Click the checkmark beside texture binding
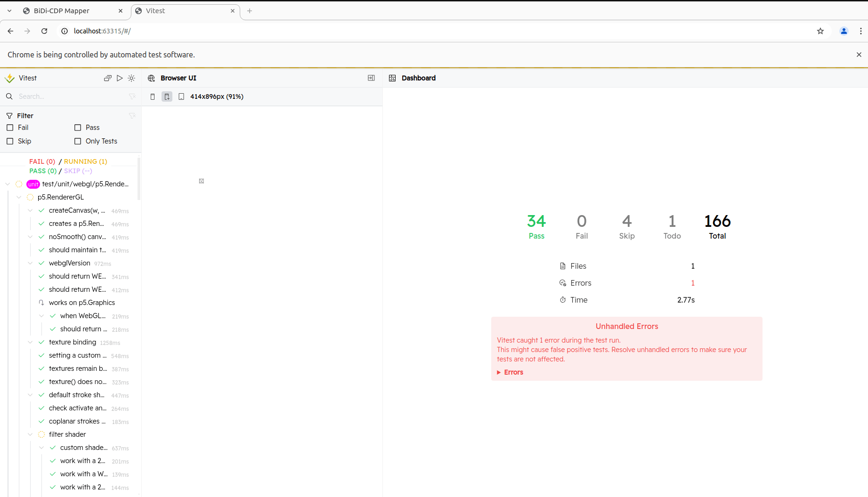Screen dimensions: 868x497 pyautogui.click(x=41, y=342)
